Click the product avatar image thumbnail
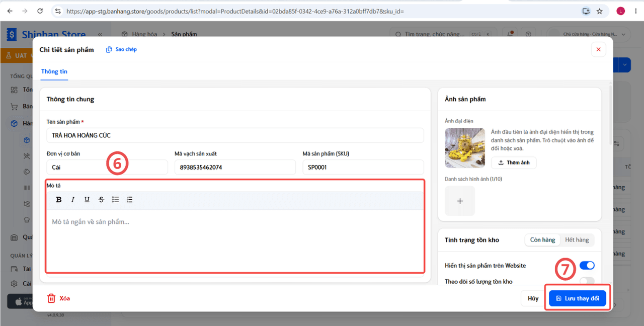Screen dimensions: 644x326 click(465, 148)
